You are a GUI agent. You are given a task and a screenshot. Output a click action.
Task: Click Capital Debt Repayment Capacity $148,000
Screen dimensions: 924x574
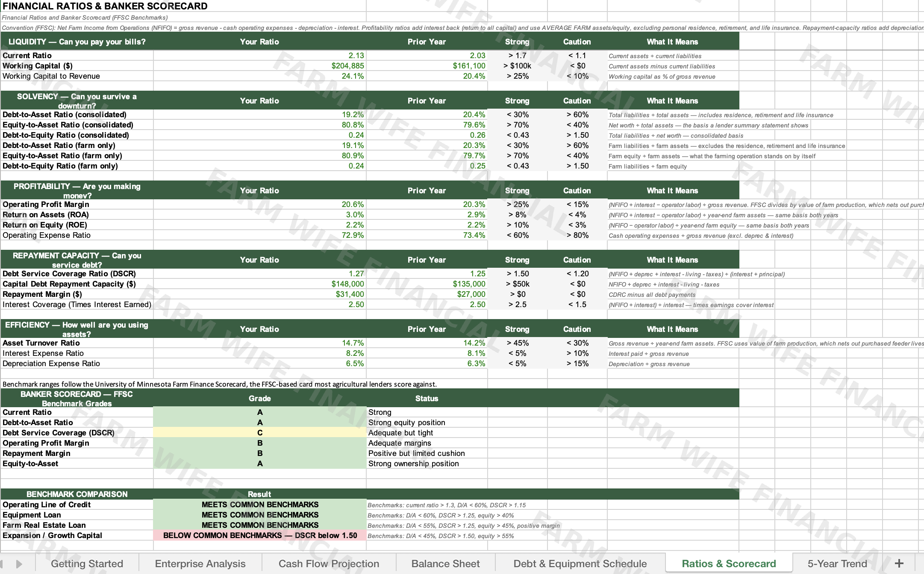tap(259, 284)
